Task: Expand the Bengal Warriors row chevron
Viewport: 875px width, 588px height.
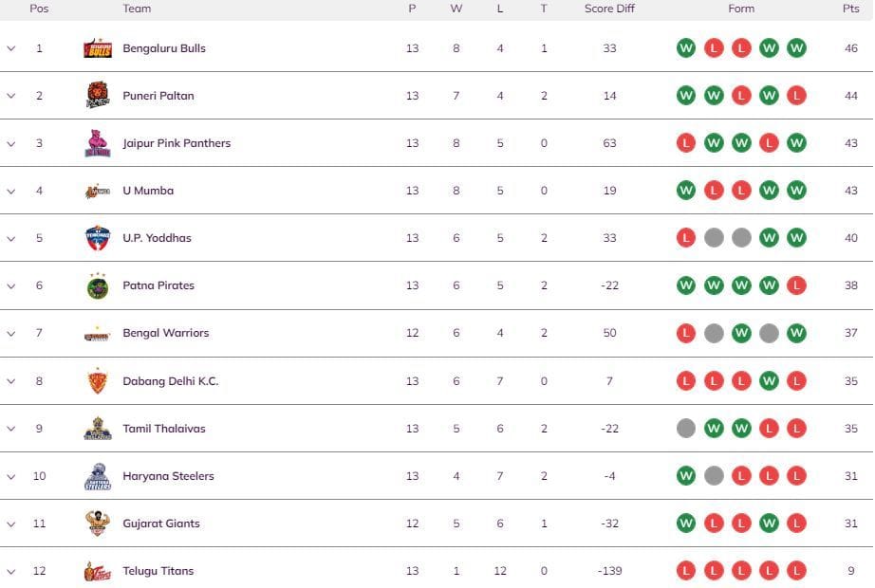Action: click(x=11, y=333)
